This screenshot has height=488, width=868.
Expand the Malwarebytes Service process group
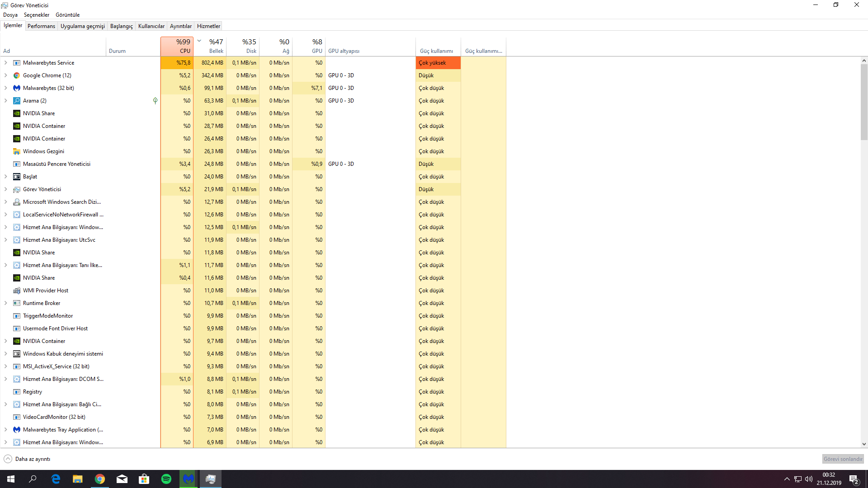pyautogui.click(x=6, y=63)
